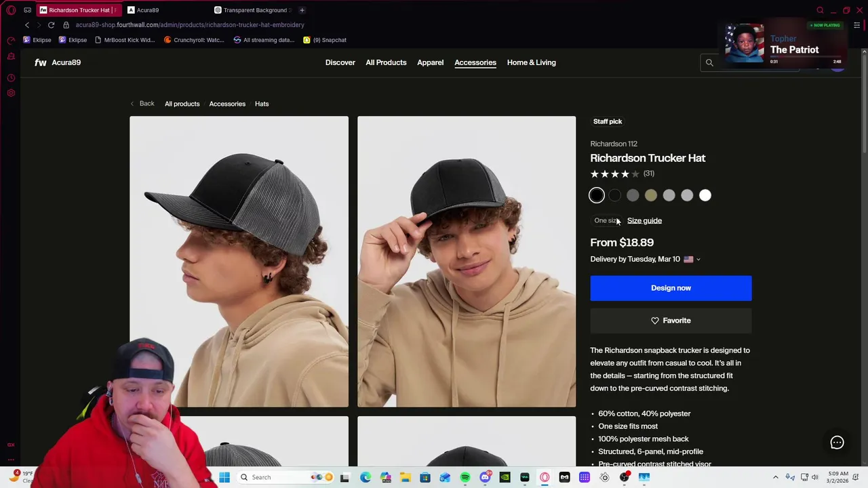Viewport: 868px width, 488px height.
Task: Select the white color swatch
Action: (x=705, y=195)
